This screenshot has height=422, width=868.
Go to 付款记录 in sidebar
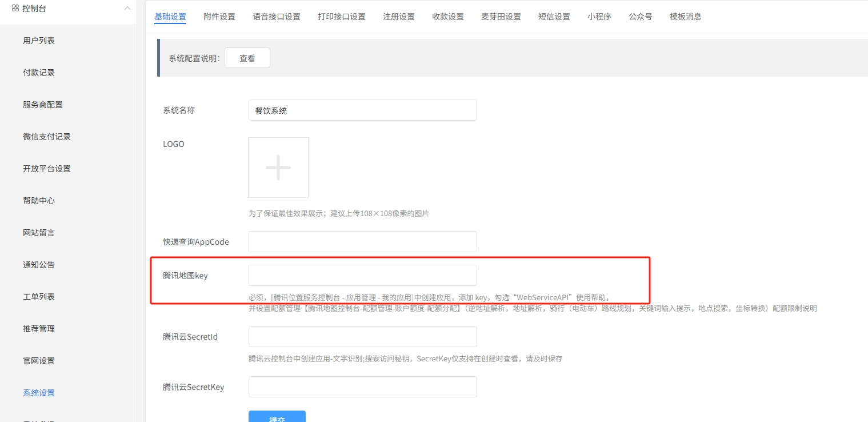pos(39,73)
